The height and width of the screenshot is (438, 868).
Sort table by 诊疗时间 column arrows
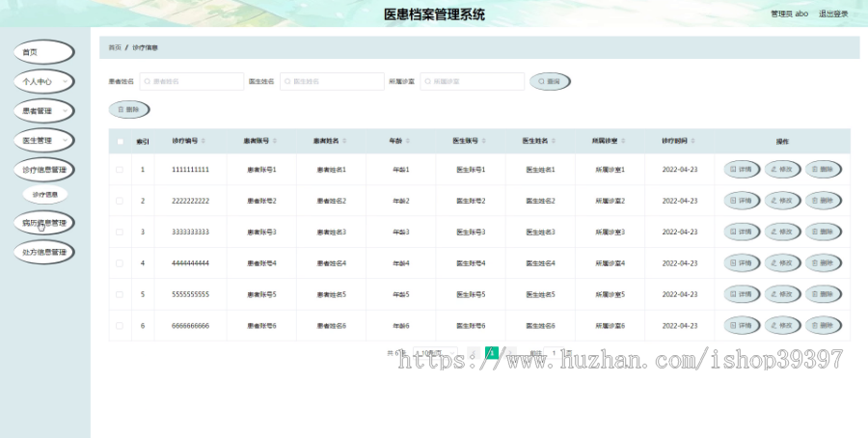click(x=693, y=141)
